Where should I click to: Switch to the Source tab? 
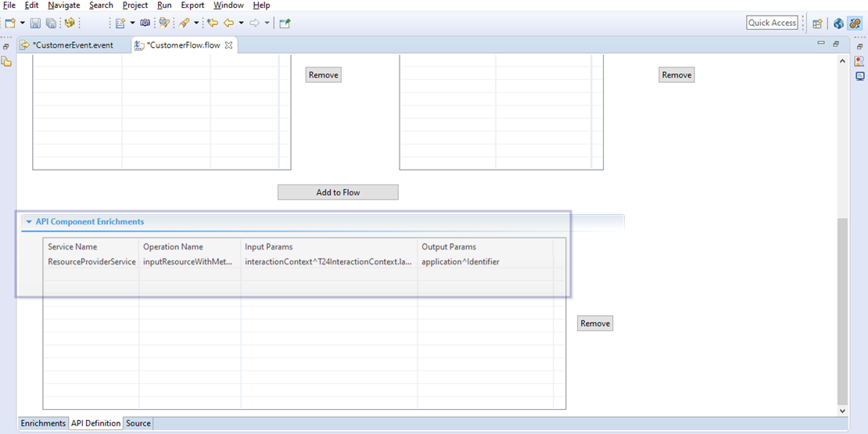138,423
